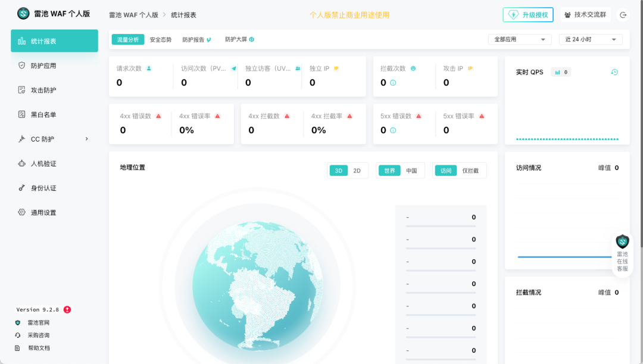Click the info icon beside 拦截次数 value
Image resolution: width=643 pixels, height=364 pixels.
click(393, 83)
